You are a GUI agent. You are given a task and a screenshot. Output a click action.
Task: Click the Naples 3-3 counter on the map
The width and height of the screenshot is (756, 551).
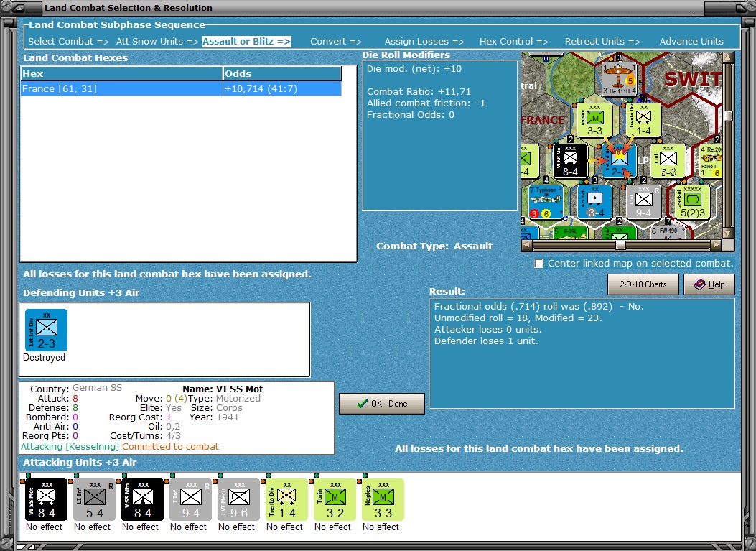tap(595, 120)
